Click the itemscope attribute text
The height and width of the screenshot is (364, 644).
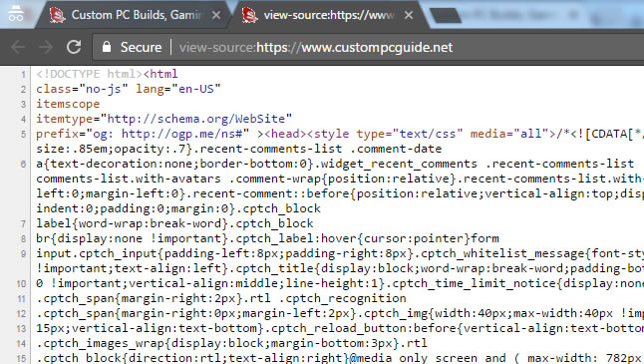point(68,104)
